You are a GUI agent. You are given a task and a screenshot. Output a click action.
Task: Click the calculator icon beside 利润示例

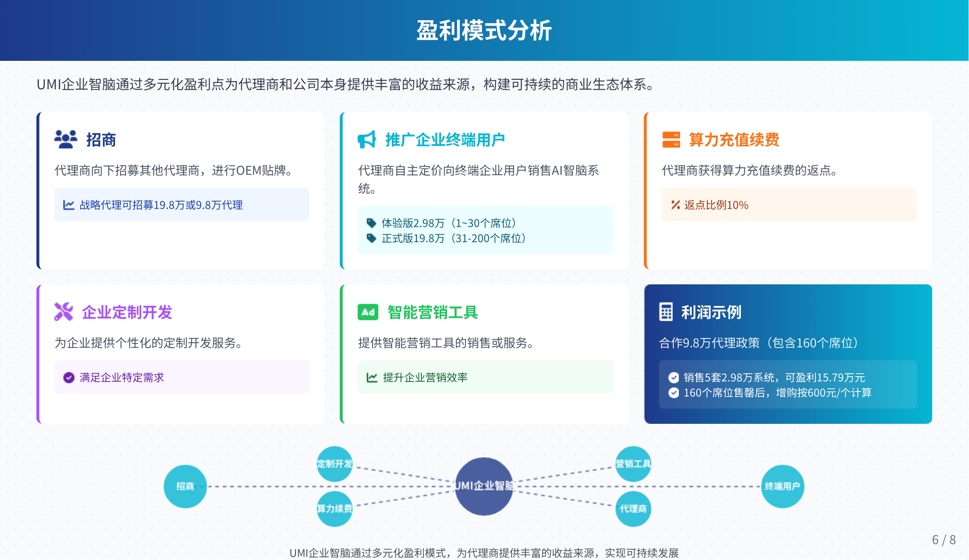(666, 312)
